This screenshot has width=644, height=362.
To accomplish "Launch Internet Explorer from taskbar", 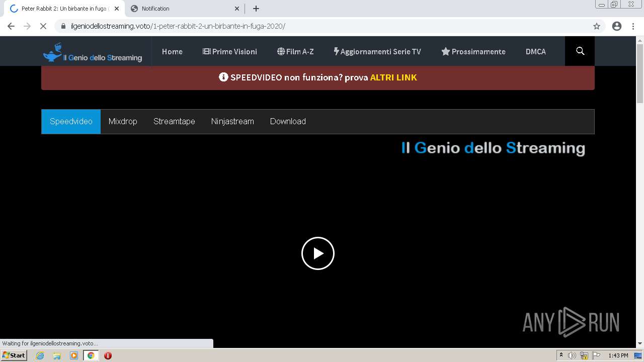I will [40, 355].
